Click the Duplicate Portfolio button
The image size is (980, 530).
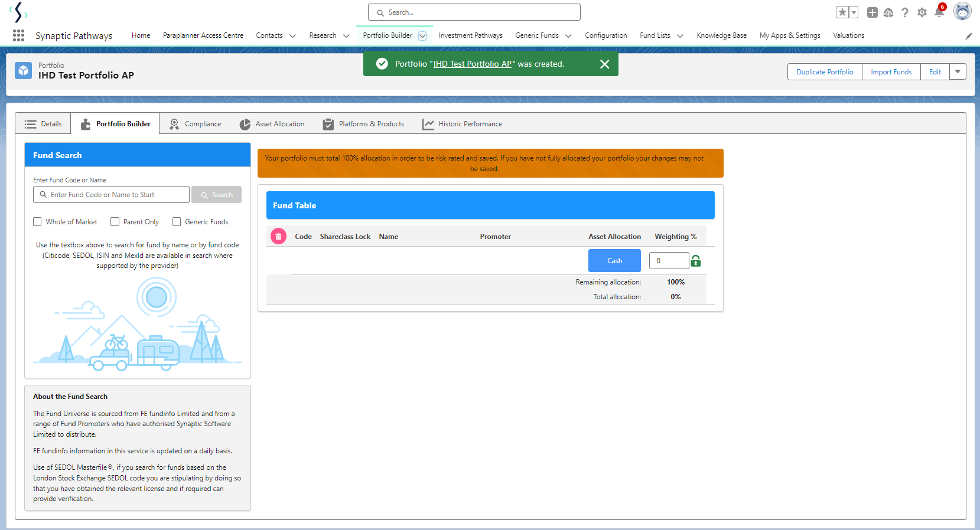point(825,72)
